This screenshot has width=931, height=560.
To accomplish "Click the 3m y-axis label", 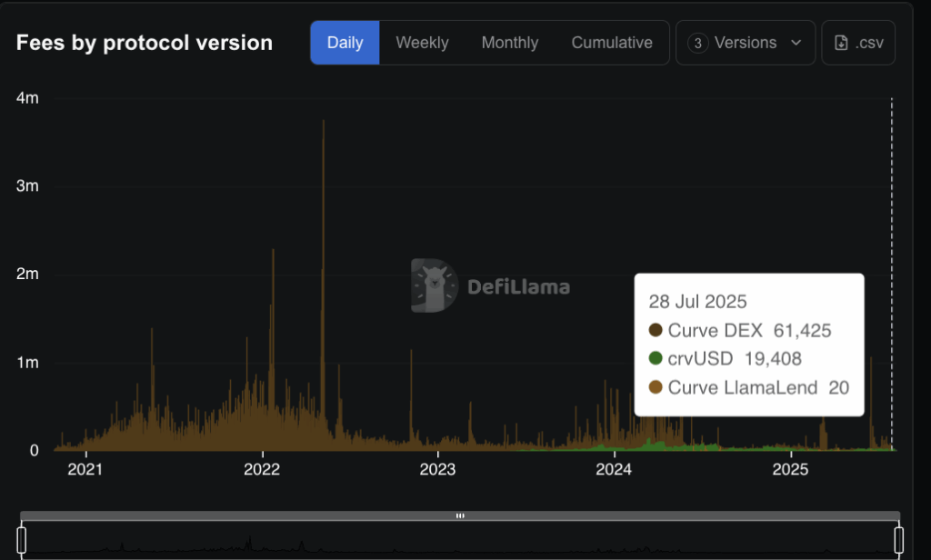I will click(x=27, y=185).
